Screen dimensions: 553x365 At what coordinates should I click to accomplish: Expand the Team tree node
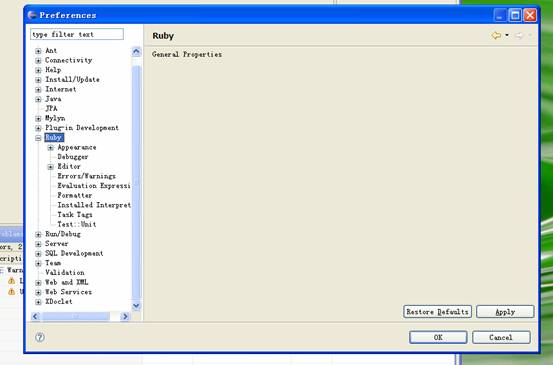click(38, 263)
